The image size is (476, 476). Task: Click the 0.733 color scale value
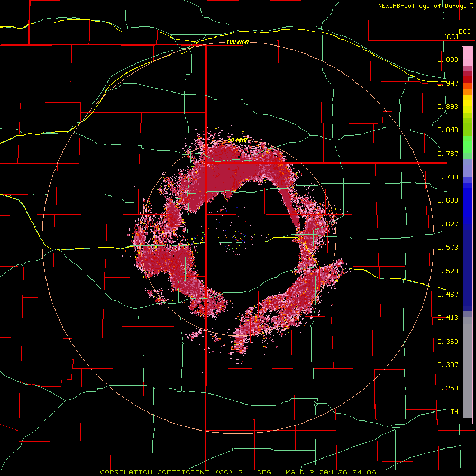448,177
